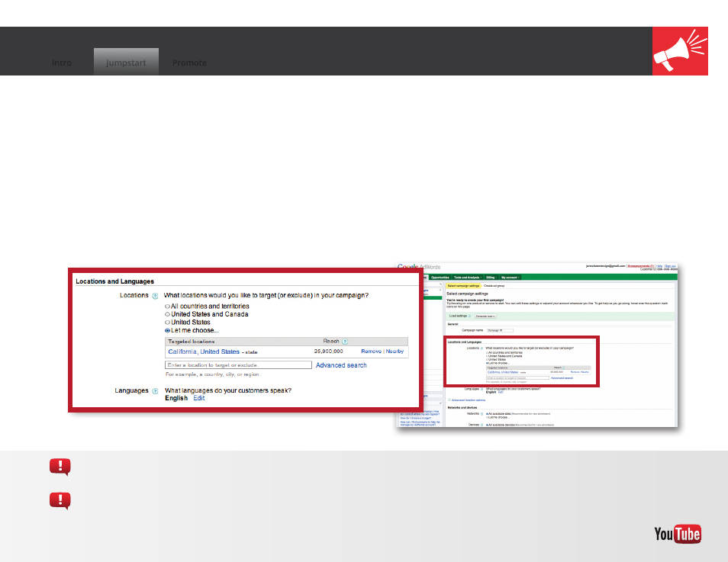This screenshot has height=562, width=728.
Task: Select the Let me choose... location radio in enlarged panel
Action: (x=168, y=330)
